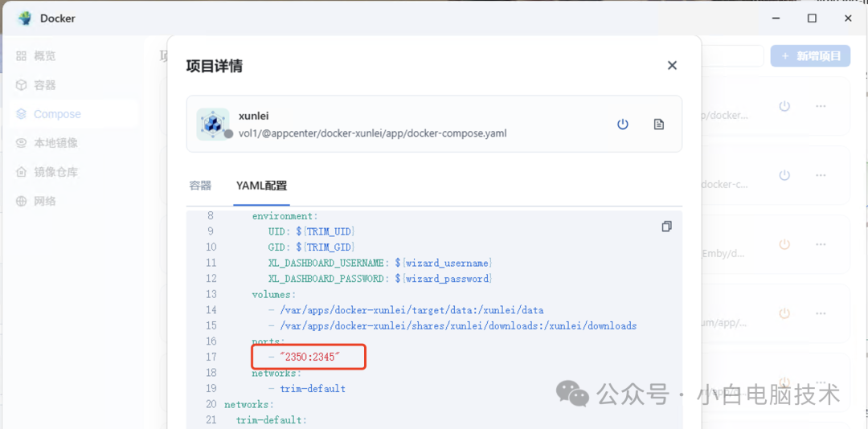Click orange power icon on the Emby project row

pyautogui.click(x=784, y=244)
